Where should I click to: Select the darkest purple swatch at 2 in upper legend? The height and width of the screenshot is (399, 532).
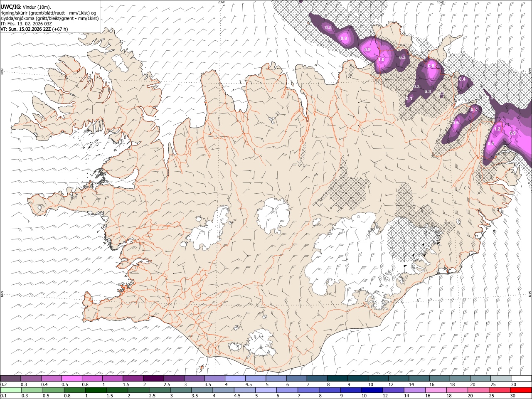[153, 379]
